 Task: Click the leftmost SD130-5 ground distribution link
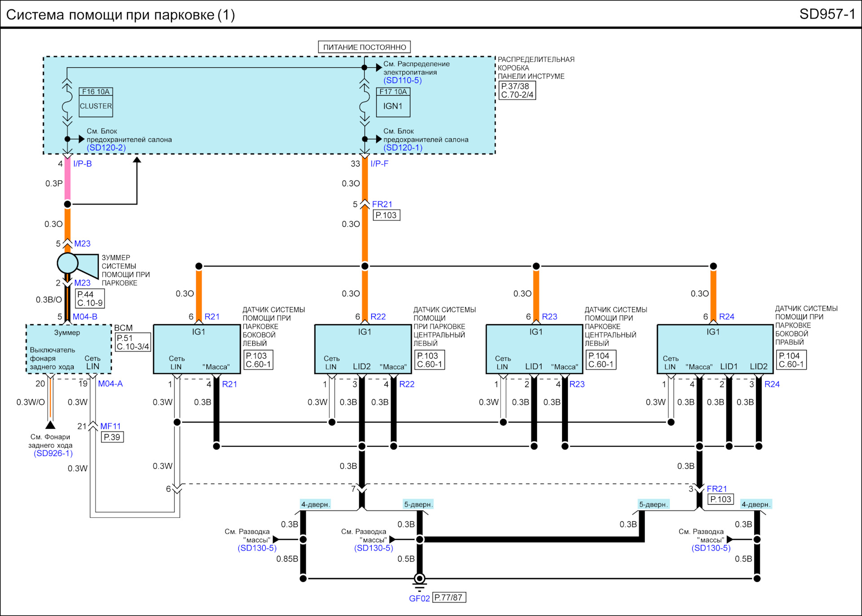coord(257,548)
